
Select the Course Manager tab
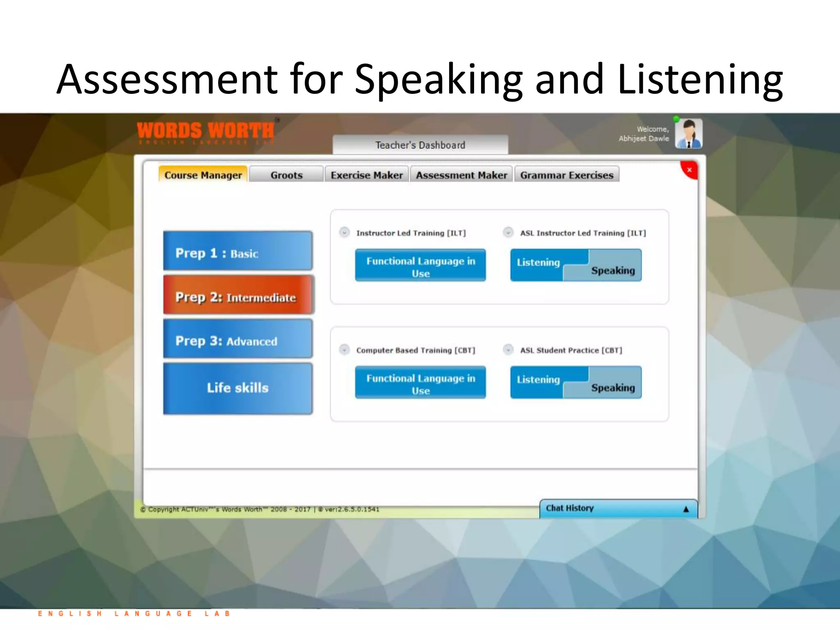pyautogui.click(x=203, y=175)
